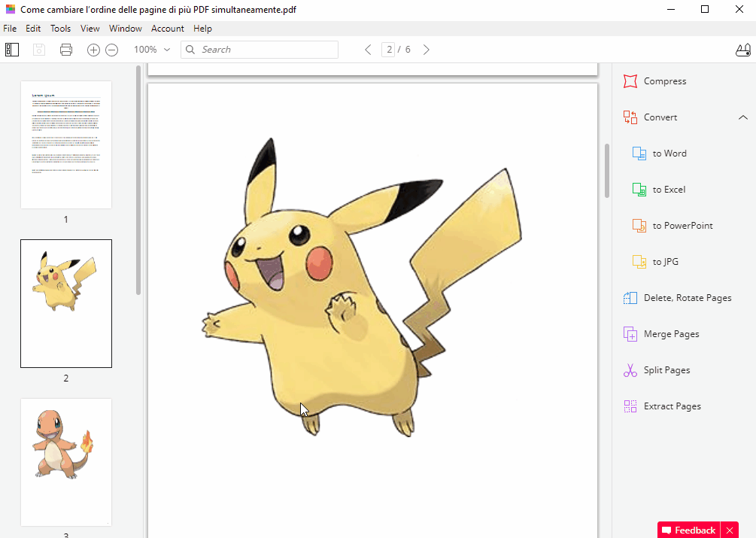Image resolution: width=756 pixels, height=538 pixels.
Task: Open the Window menu
Action: 126,29
